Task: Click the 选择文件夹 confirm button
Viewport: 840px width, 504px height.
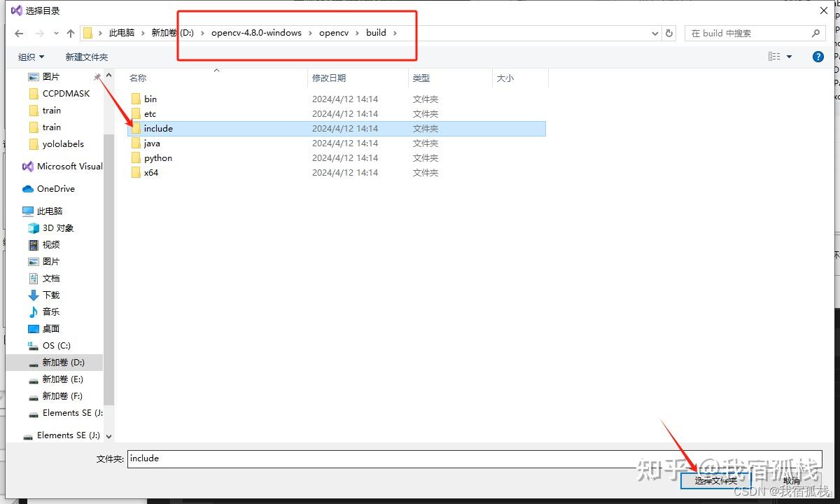Action: click(715, 480)
